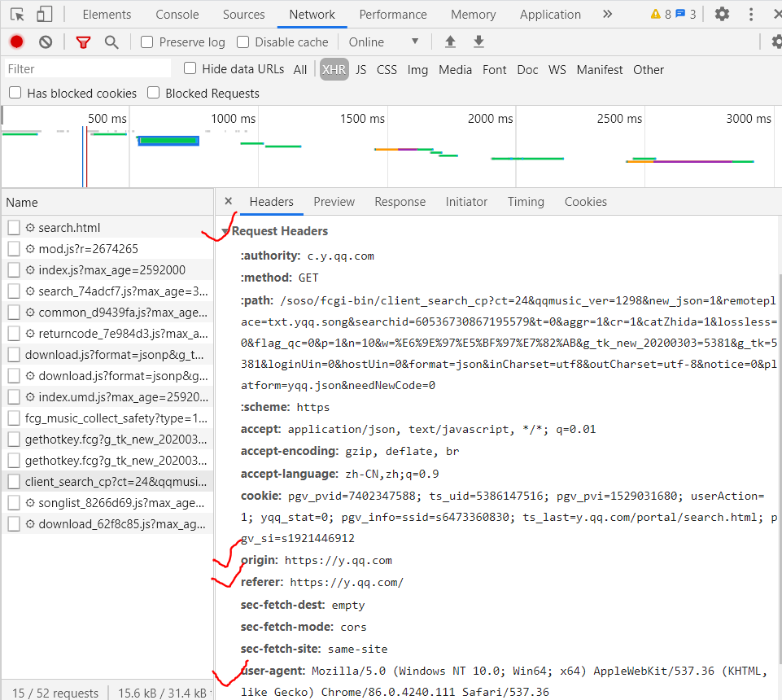Select the All request type filter
This screenshot has width=782, height=700.
point(300,70)
